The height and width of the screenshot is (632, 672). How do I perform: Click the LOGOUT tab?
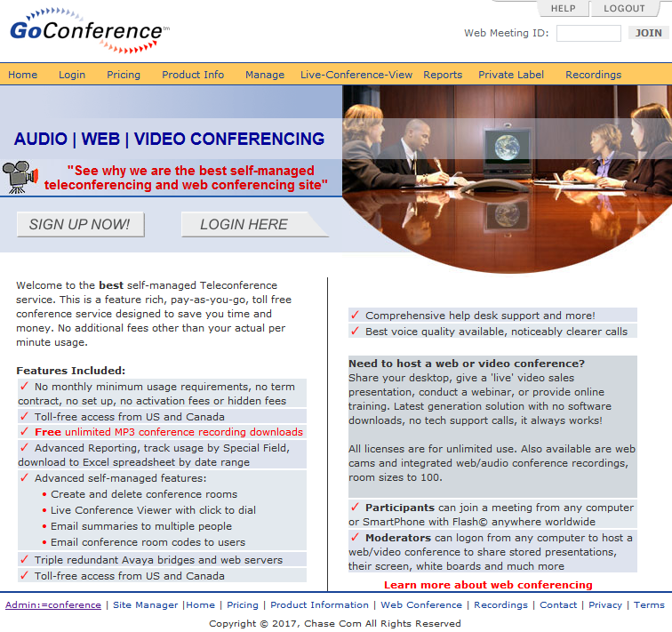click(x=624, y=9)
